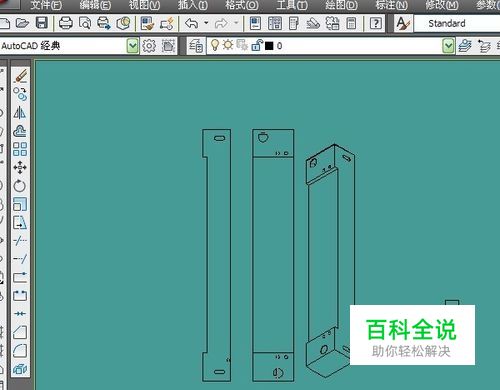This screenshot has width=500, height=390.
Task: Select the Chamfer tool
Action: click(x=20, y=332)
